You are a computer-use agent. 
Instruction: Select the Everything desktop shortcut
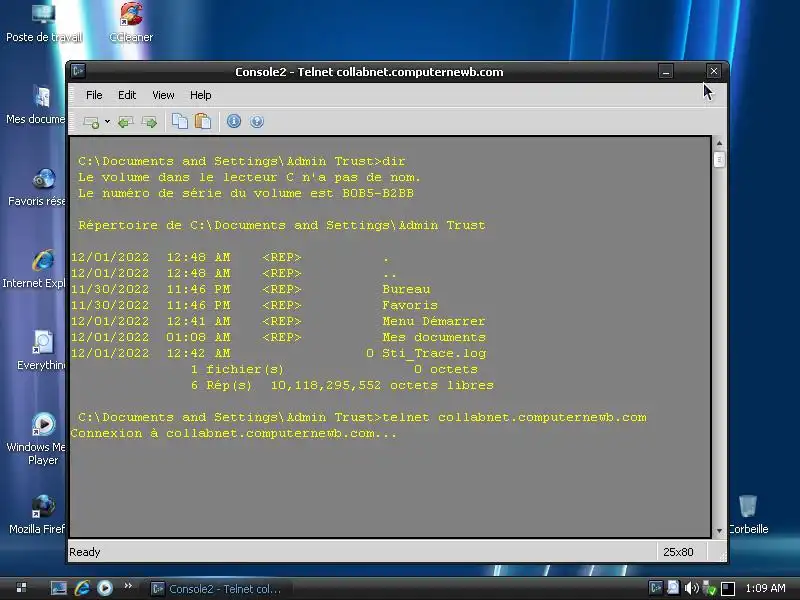41,351
